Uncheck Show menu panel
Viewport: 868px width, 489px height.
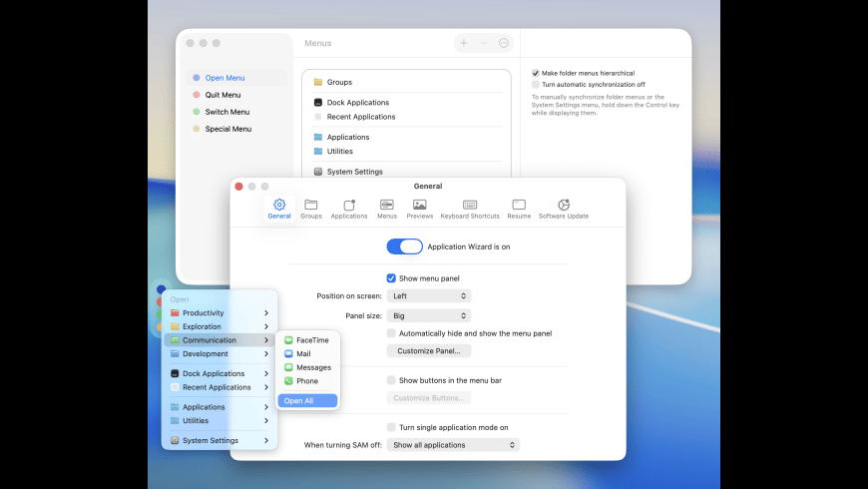(x=391, y=278)
